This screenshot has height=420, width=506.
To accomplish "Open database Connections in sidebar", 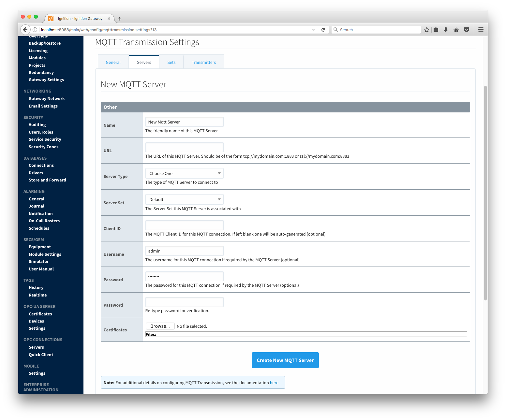I will 41,165.
